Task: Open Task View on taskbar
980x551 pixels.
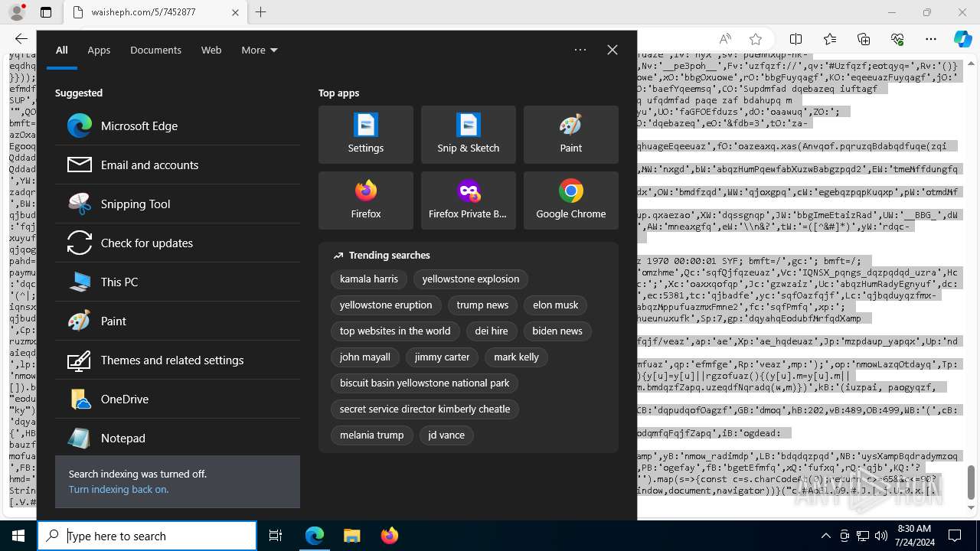Action: [x=276, y=536]
